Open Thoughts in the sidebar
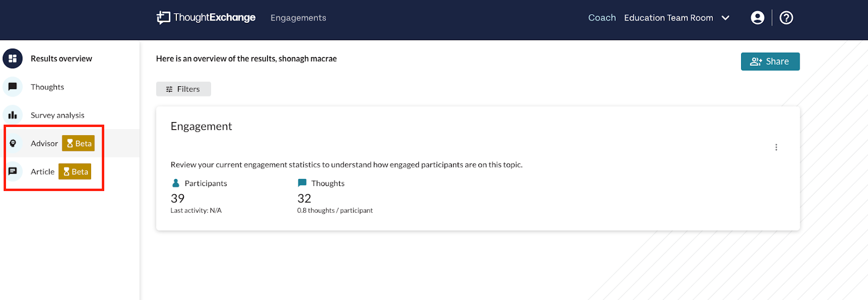Screen dimensions: 868x300 coord(47,87)
